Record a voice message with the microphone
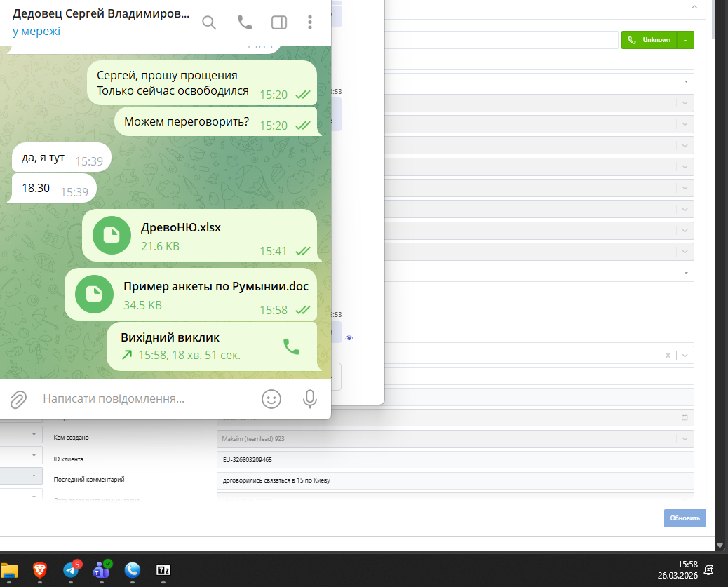The image size is (728, 587). [310, 399]
